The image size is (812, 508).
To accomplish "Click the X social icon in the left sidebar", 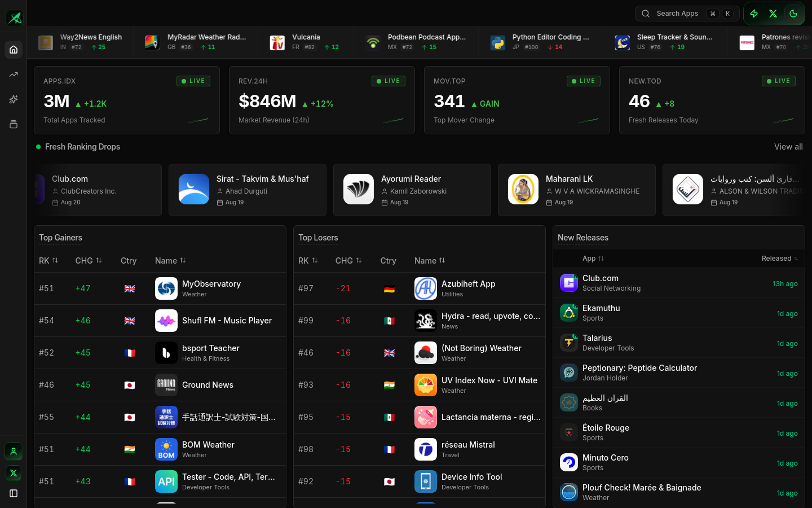I will (x=14, y=473).
